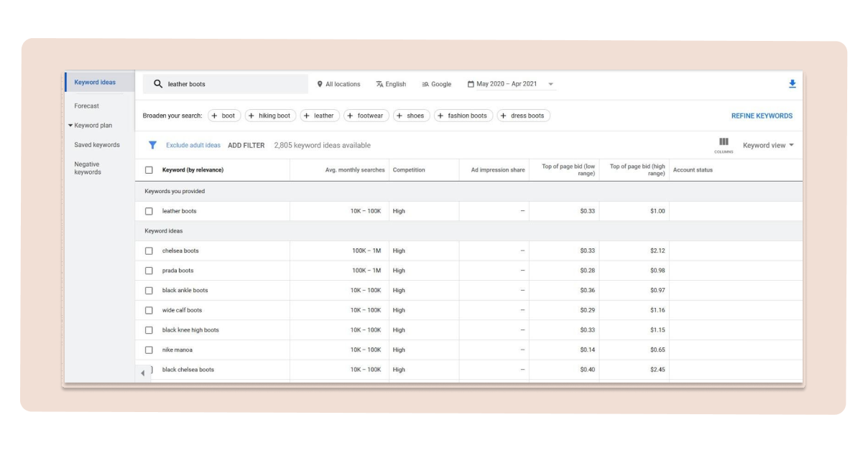Click the plus icon on leather chip
Viewport: 868px width, 458px height.
click(x=307, y=116)
